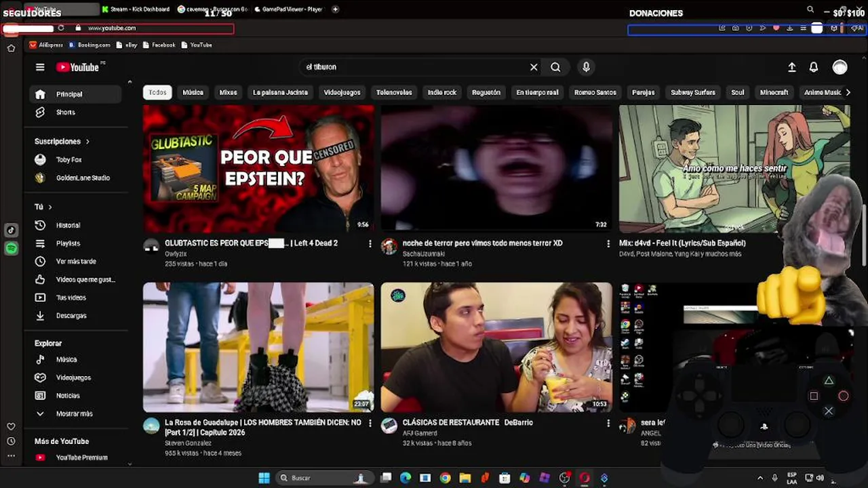868x488 pixels.
Task: Open Google Chrome from the taskbar
Action: [445, 478]
